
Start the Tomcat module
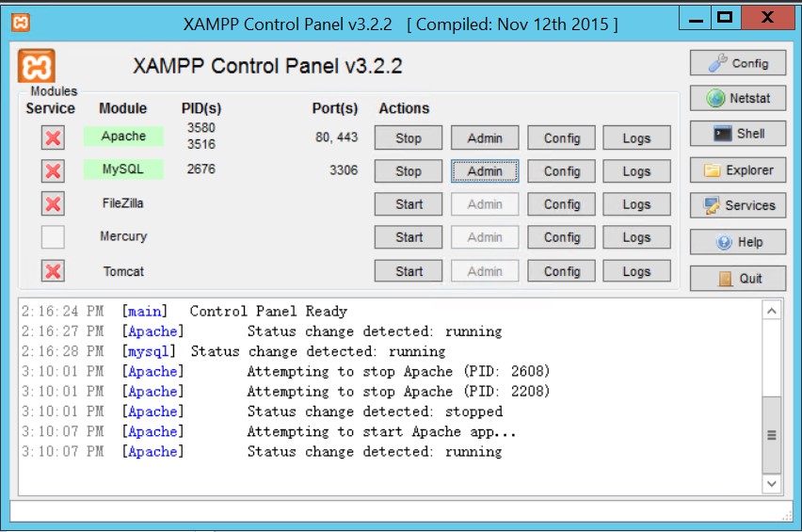409,271
